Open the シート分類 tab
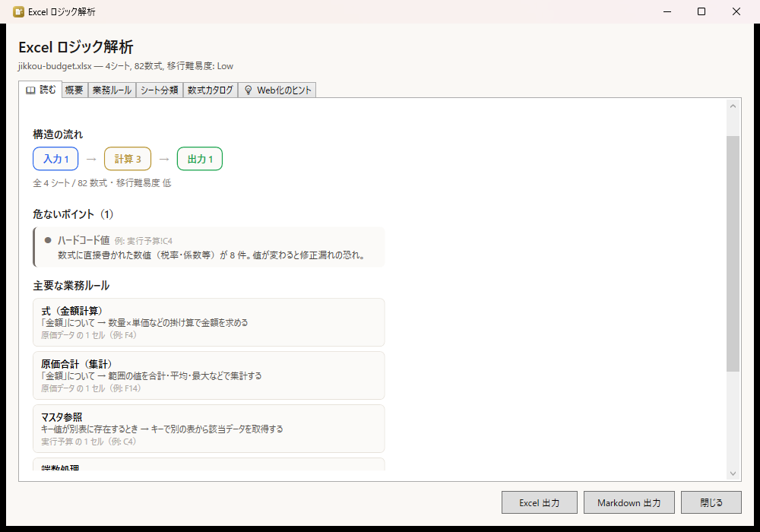Viewport: 760px width, 532px height. point(160,90)
